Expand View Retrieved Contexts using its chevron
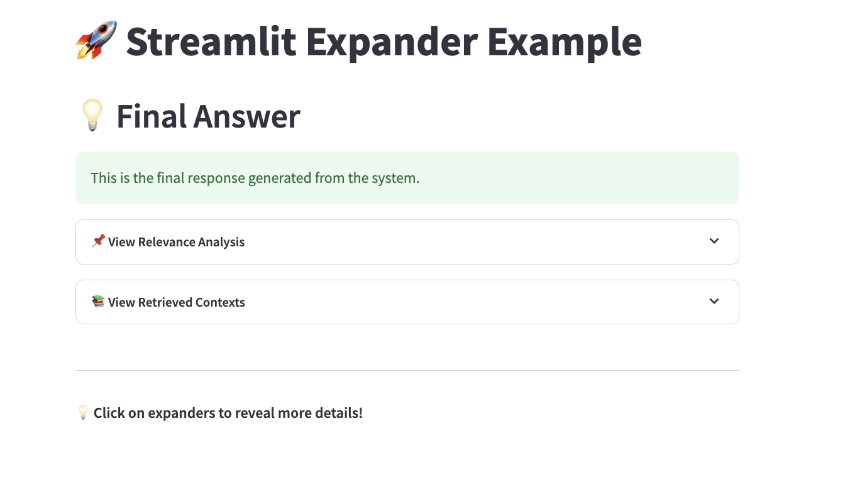The height and width of the screenshot is (504, 845). tap(714, 302)
